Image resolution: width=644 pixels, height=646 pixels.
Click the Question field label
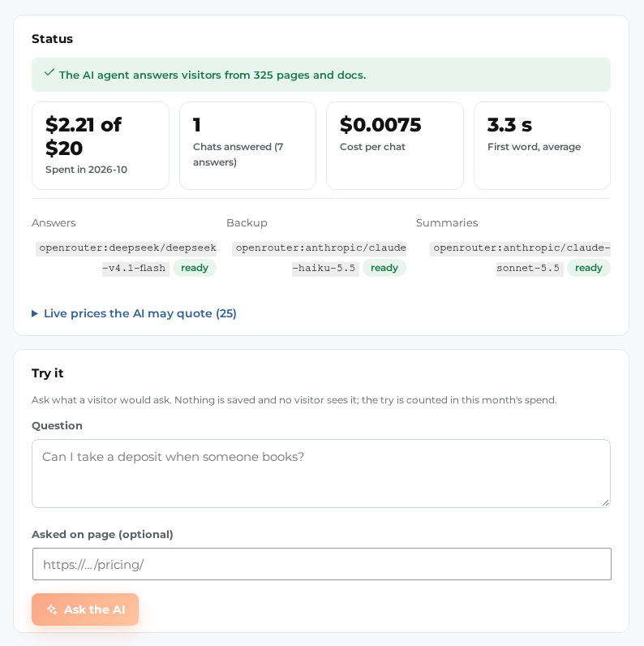pyautogui.click(x=57, y=425)
